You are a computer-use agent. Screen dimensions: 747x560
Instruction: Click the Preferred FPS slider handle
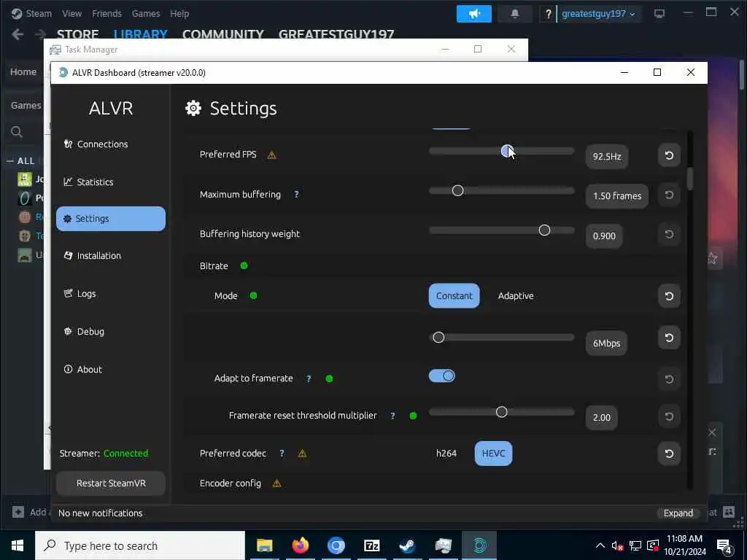tap(507, 152)
